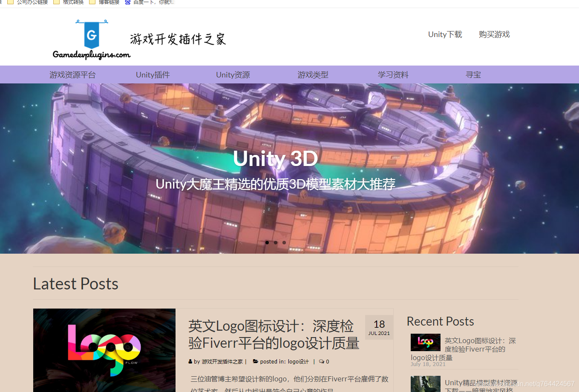Viewport: 579px width, 392px height.
Task: Open the second Recent Posts thumbnail
Action: click(426, 384)
